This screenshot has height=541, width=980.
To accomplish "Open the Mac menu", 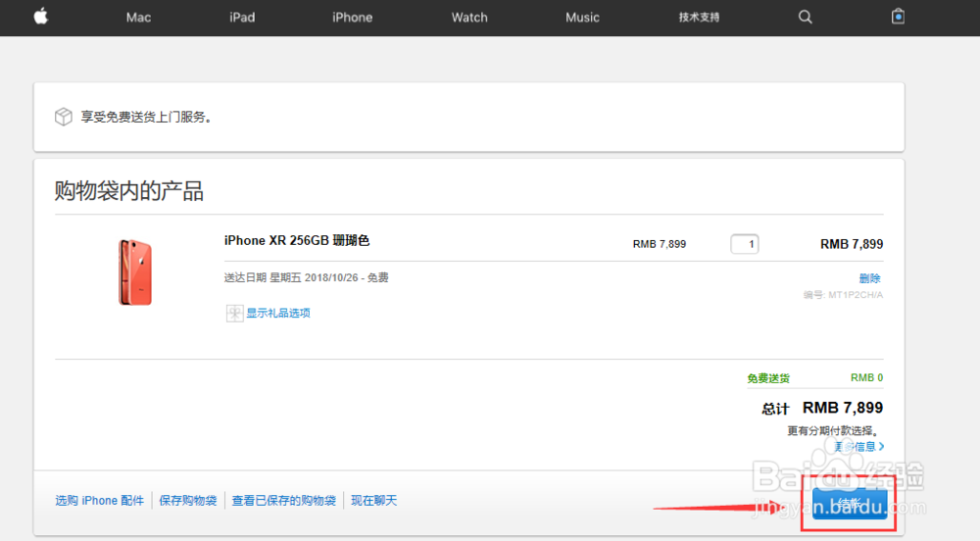I will pyautogui.click(x=138, y=18).
